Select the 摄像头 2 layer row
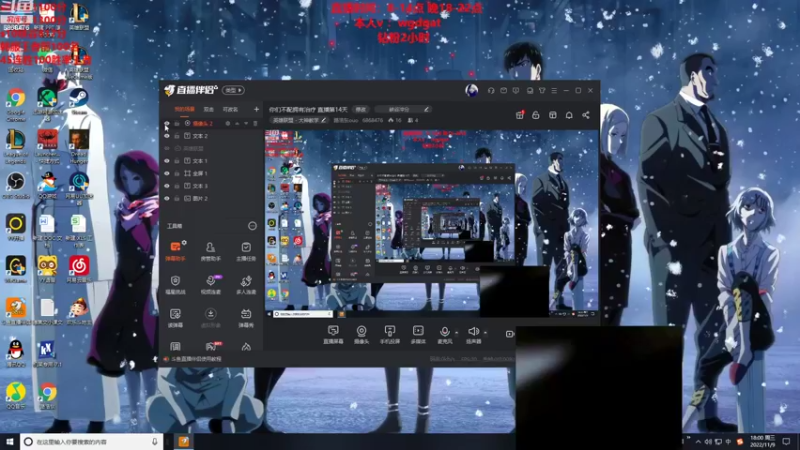The height and width of the screenshot is (450, 800). click(x=211, y=123)
